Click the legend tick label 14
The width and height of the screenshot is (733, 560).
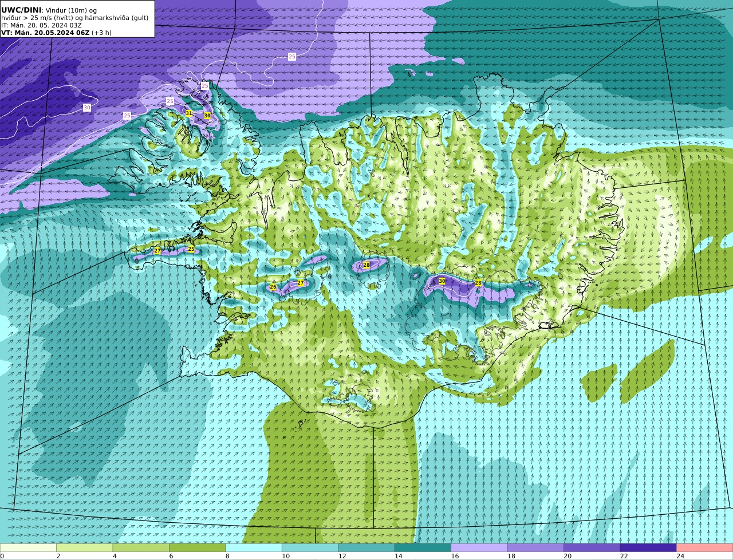pos(399,556)
